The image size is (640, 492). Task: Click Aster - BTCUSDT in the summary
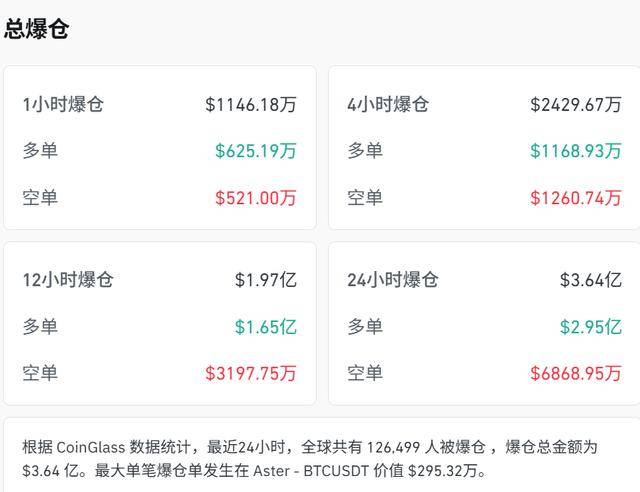pyautogui.click(x=312, y=470)
